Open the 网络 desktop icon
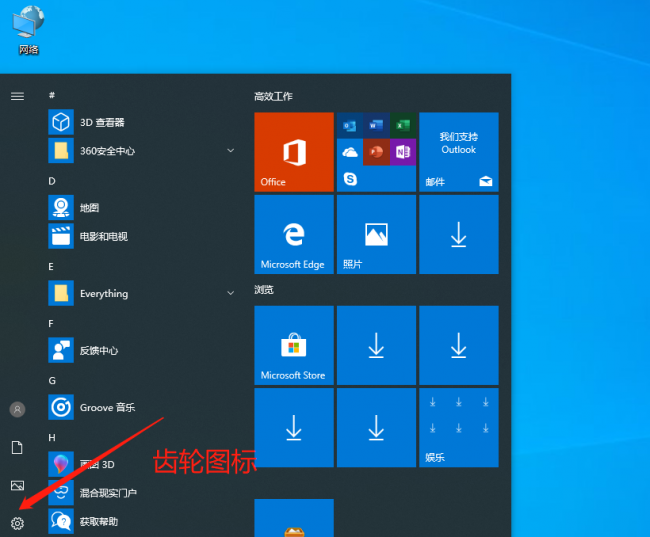This screenshot has width=650, height=537. 29,31
